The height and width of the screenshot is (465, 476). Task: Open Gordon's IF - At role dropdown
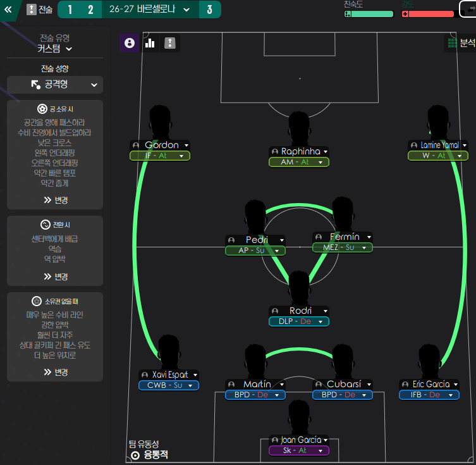click(x=160, y=156)
